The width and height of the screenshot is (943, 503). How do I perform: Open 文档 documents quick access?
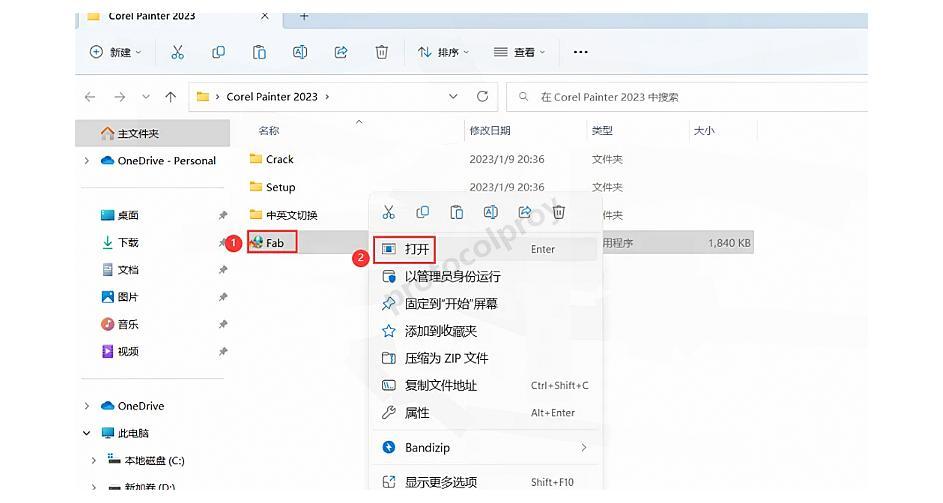click(120, 270)
